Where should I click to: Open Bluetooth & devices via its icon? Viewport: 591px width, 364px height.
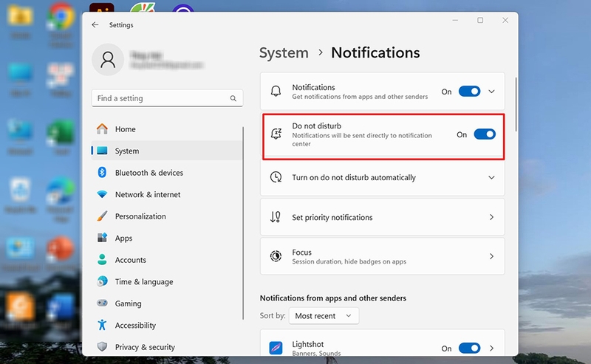(102, 173)
